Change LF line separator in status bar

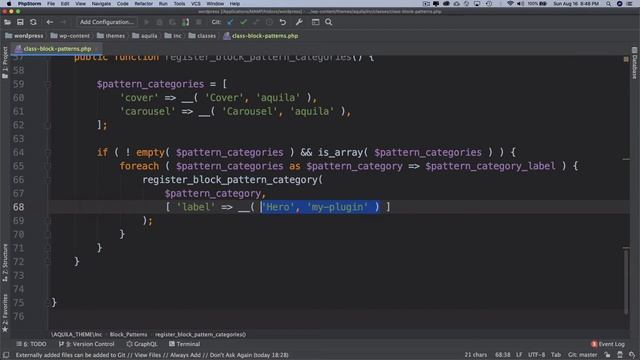pos(519,355)
